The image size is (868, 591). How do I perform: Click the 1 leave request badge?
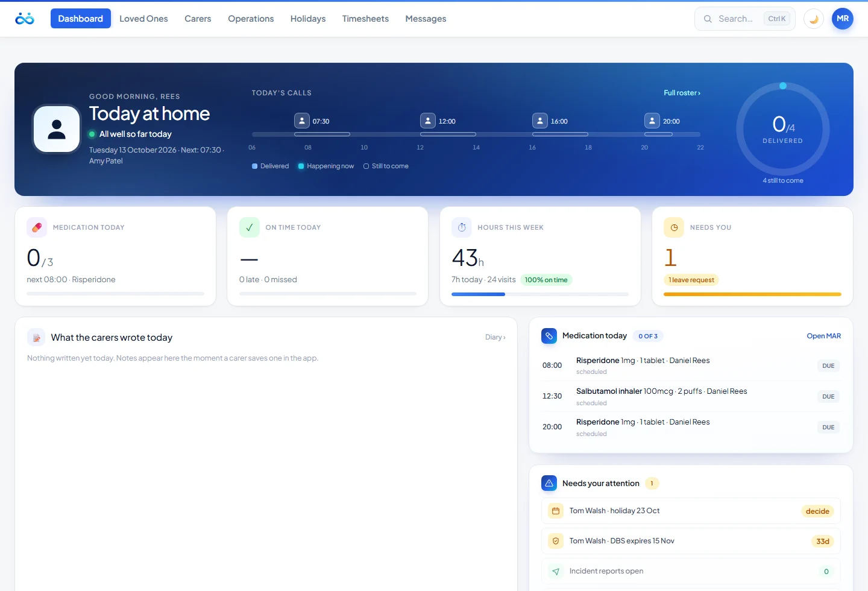[x=691, y=280]
